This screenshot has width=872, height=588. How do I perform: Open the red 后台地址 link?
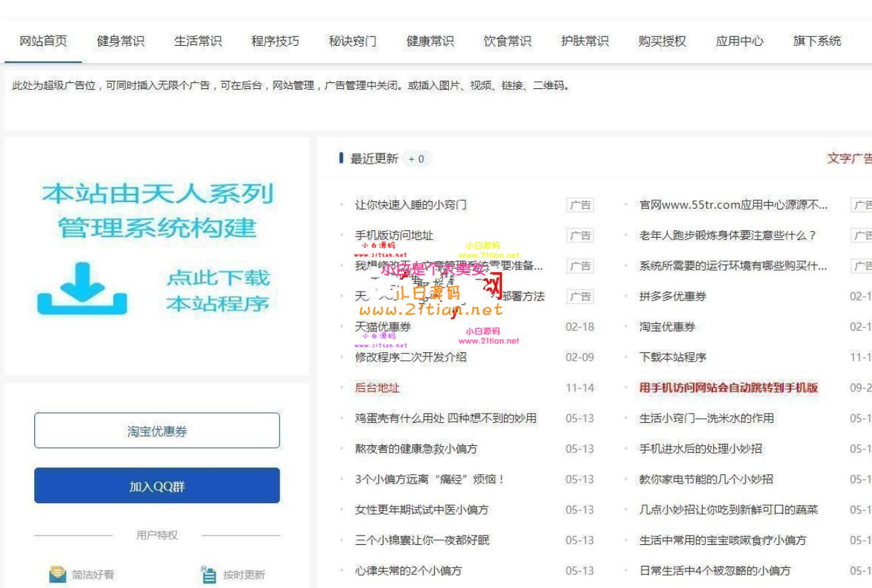tap(377, 388)
